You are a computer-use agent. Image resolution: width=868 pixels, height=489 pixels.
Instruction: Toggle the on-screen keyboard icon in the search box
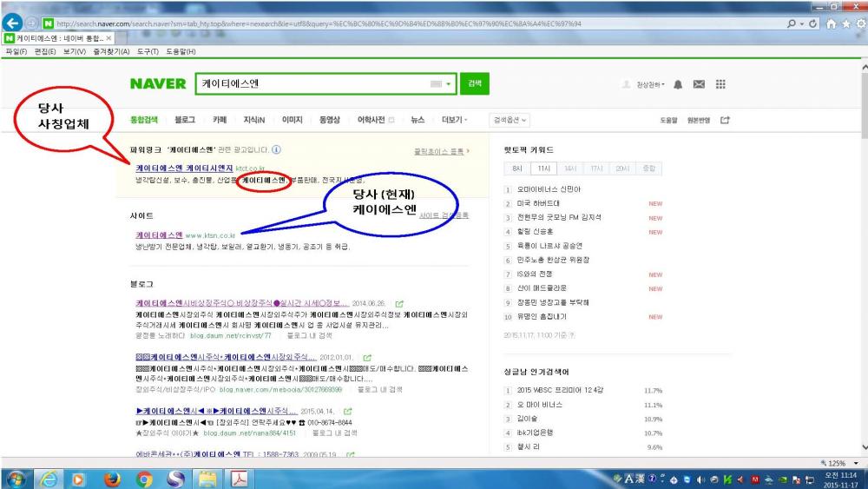click(x=437, y=84)
